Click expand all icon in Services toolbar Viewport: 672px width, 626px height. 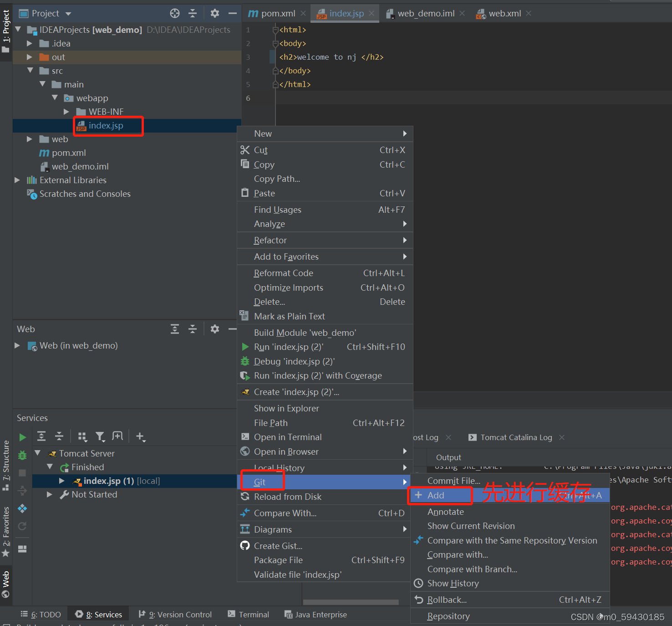41,436
